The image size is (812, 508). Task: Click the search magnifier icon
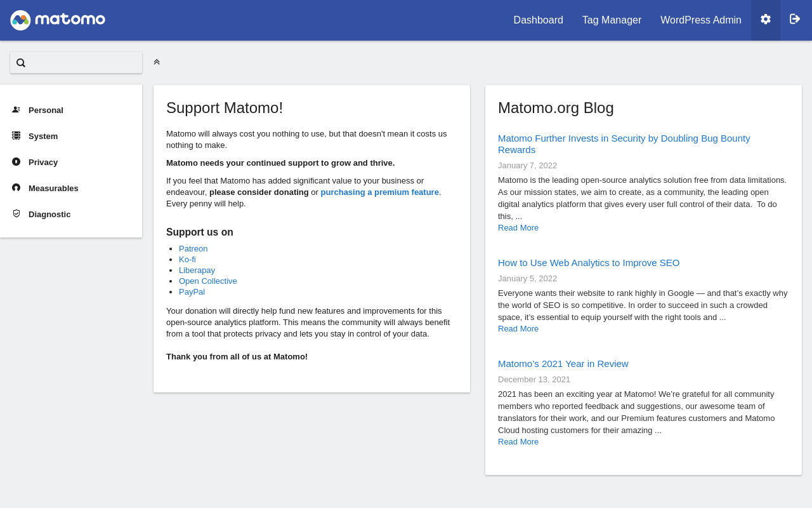21,63
